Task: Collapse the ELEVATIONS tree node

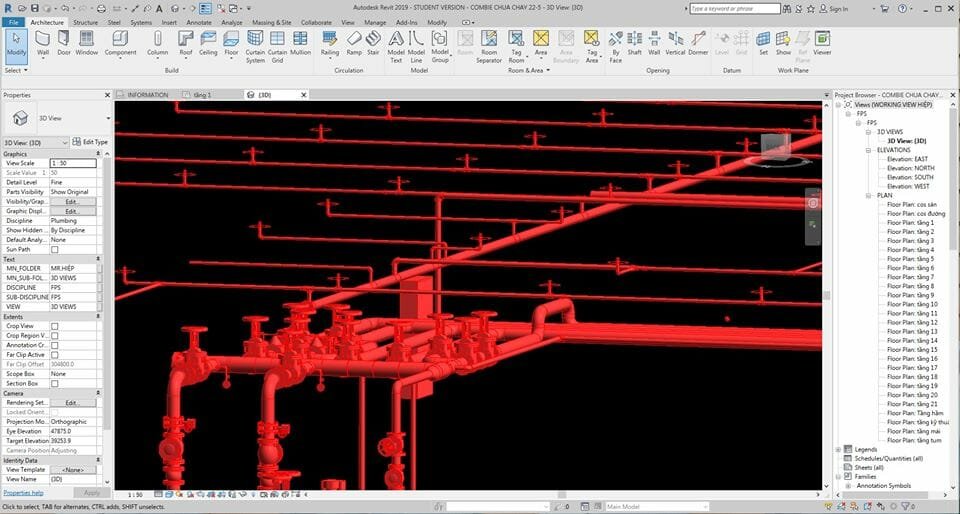Action: [869, 150]
